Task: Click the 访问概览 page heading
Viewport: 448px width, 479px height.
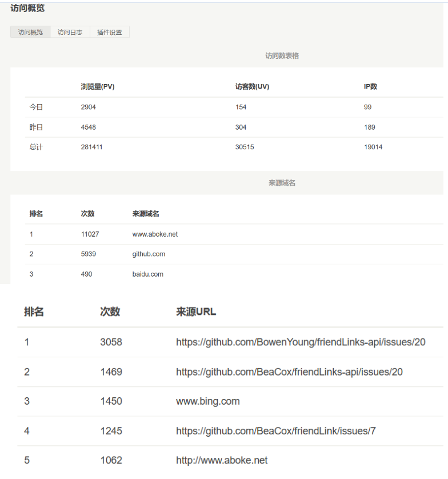Action: tap(27, 8)
